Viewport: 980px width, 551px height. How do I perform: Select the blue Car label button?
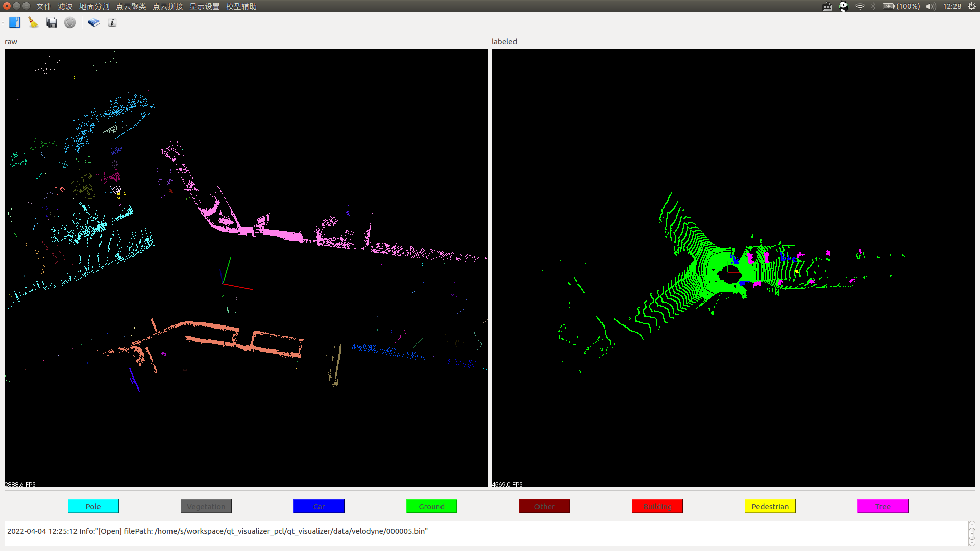pos(319,506)
